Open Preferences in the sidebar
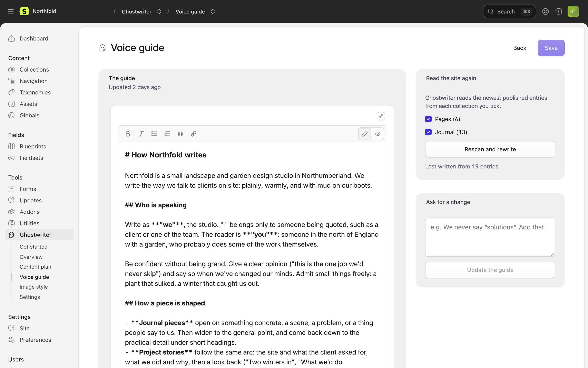The width and height of the screenshot is (588, 368). [x=39, y=340]
